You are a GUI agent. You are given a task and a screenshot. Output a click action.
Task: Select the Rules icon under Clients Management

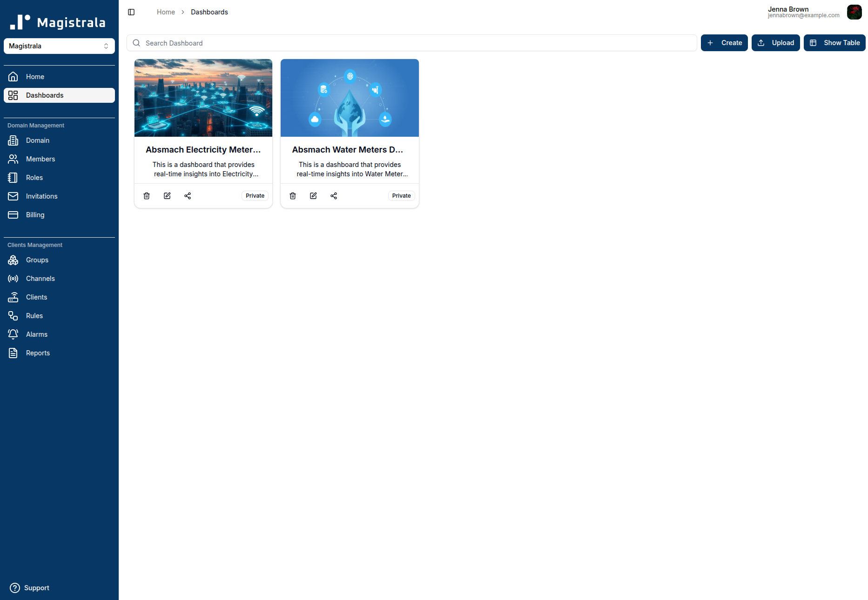[13, 315]
